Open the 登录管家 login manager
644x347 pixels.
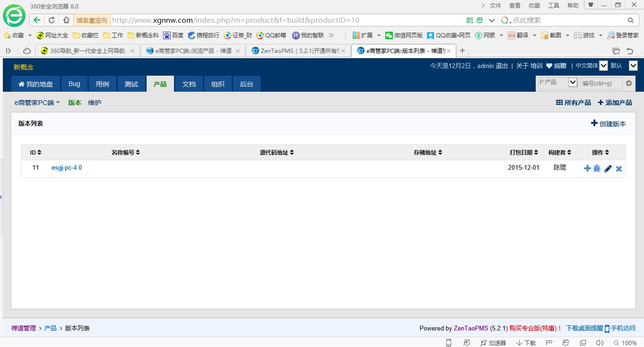pyautogui.click(x=623, y=35)
